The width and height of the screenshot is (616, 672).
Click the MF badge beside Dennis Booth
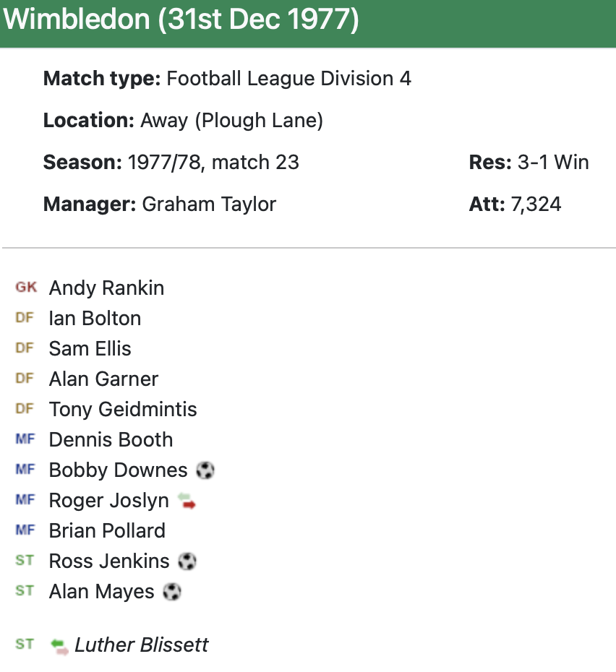pos(25,439)
